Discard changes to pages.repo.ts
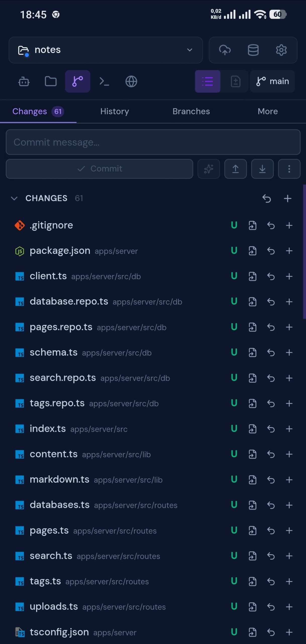 click(x=271, y=327)
